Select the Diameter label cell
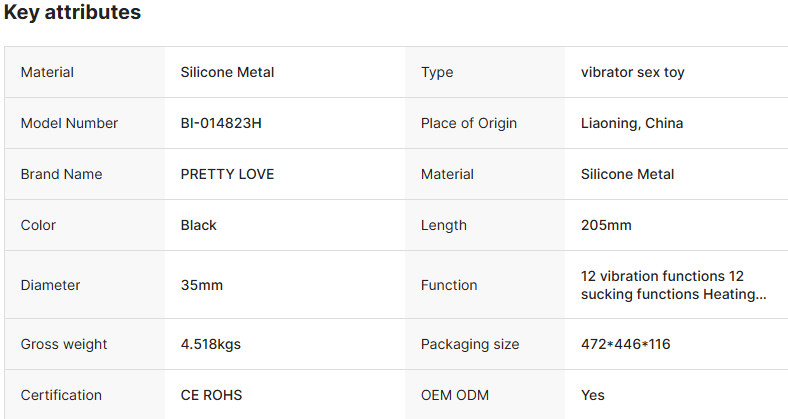788x419 pixels. pyautogui.click(x=50, y=285)
